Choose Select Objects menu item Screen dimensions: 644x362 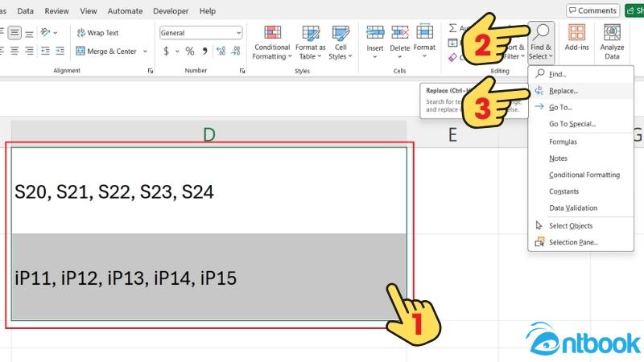[x=580, y=226]
